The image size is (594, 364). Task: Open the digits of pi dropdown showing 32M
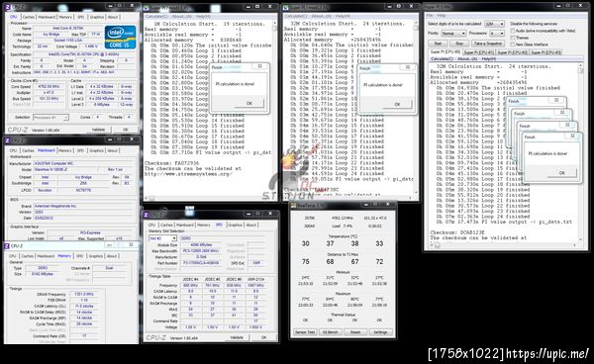(x=494, y=24)
